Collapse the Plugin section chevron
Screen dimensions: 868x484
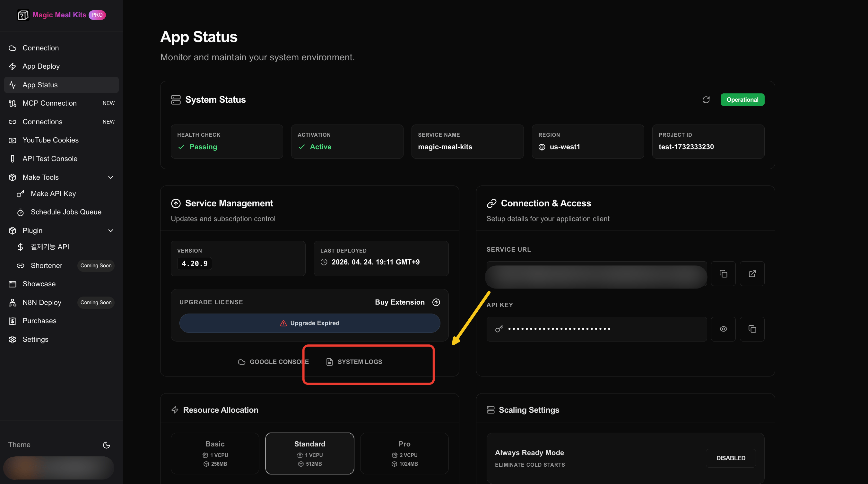(x=110, y=230)
